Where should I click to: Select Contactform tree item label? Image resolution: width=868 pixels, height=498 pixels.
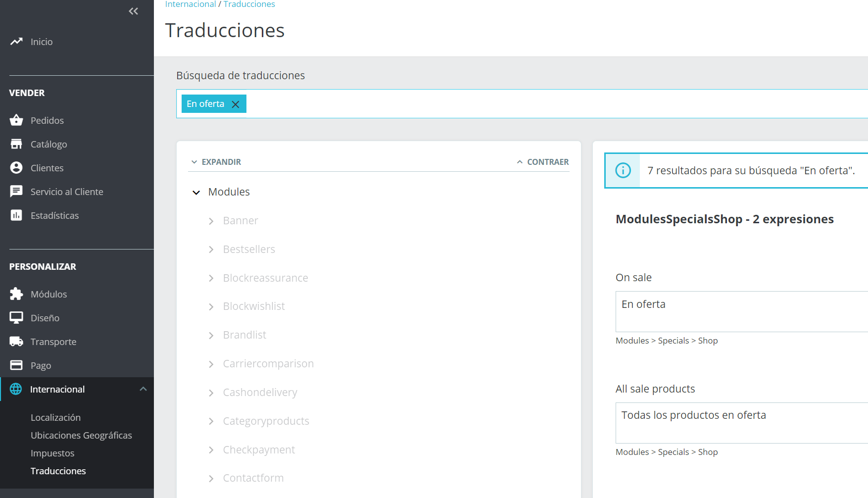253,478
